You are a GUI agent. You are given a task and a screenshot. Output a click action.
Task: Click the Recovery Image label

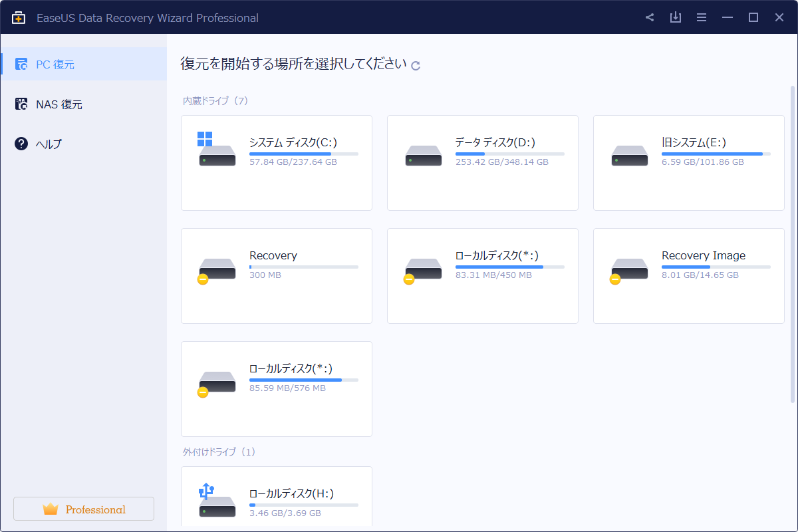pos(704,255)
